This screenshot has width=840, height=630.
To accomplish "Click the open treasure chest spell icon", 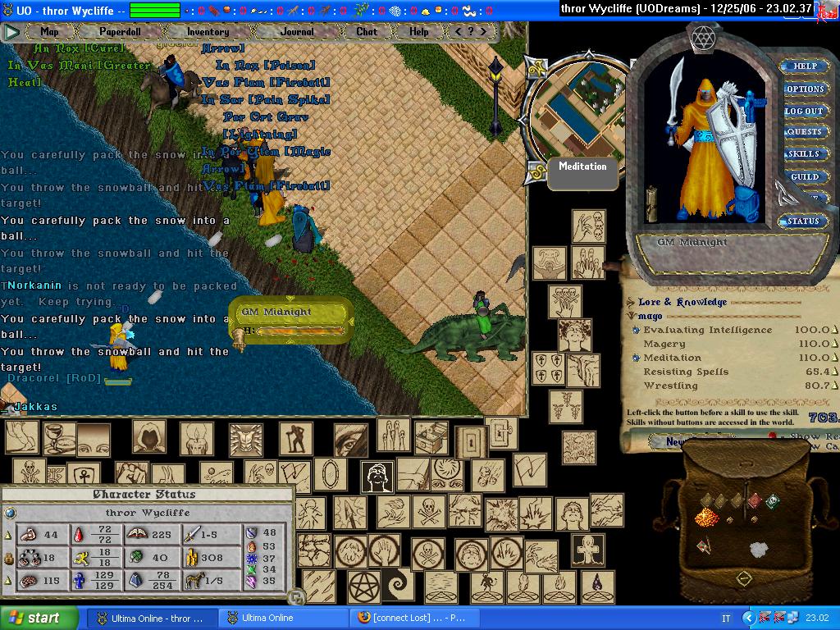I will (x=431, y=437).
